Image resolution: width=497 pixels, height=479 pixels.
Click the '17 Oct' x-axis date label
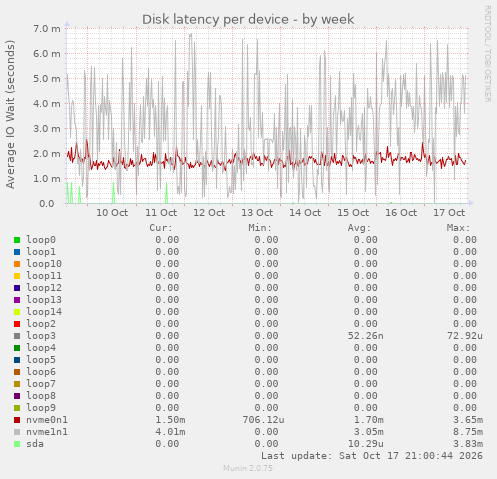pyautogui.click(x=449, y=213)
